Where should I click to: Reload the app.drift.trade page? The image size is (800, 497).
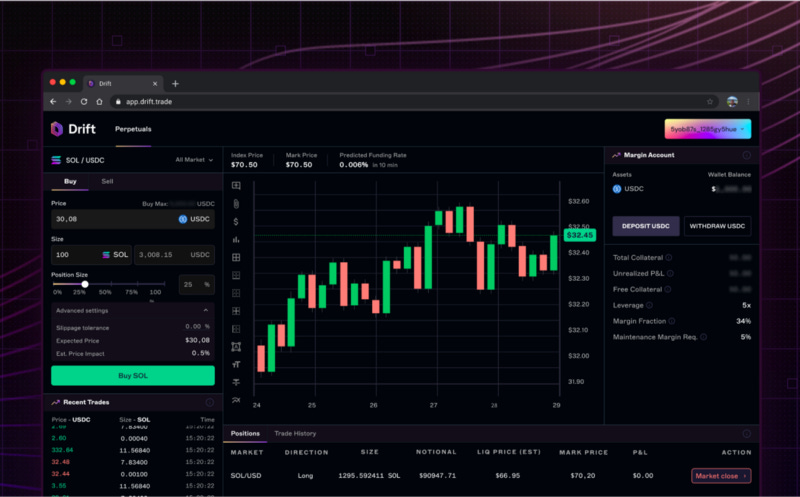click(x=84, y=102)
